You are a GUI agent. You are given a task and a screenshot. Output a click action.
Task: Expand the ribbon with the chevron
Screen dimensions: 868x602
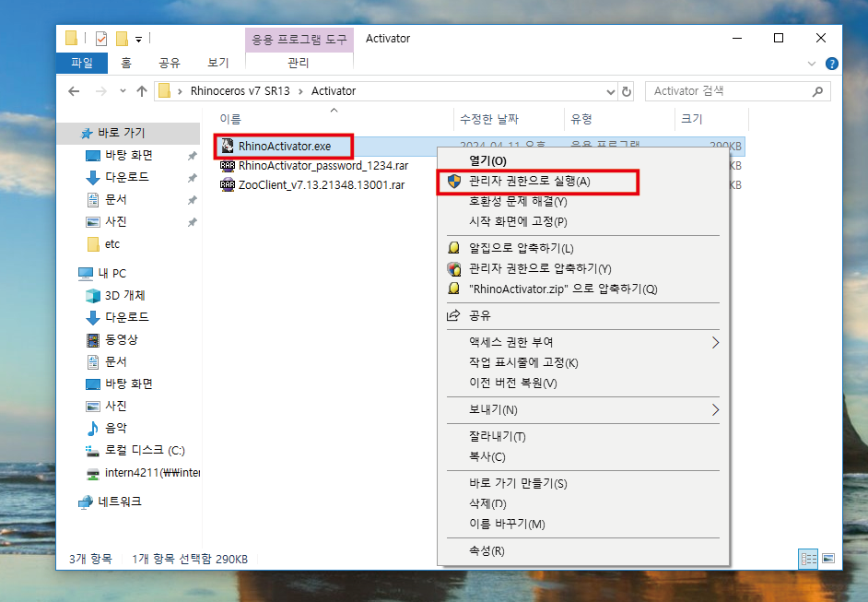(x=812, y=64)
